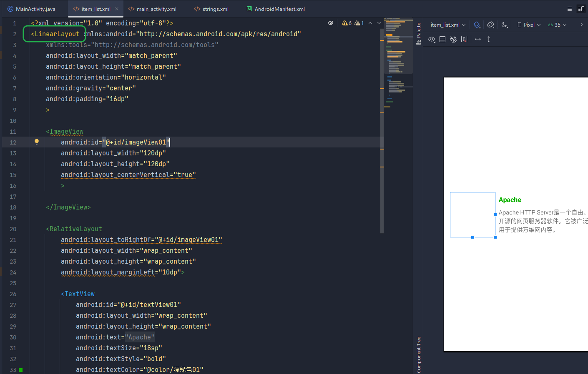Expand the hidden preview toolbar items chevron

point(581,25)
